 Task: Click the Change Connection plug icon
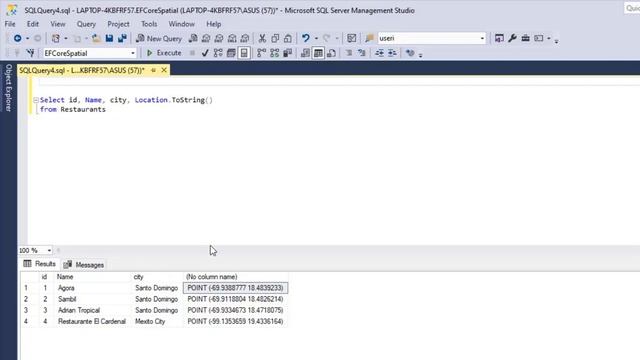(x=30, y=53)
